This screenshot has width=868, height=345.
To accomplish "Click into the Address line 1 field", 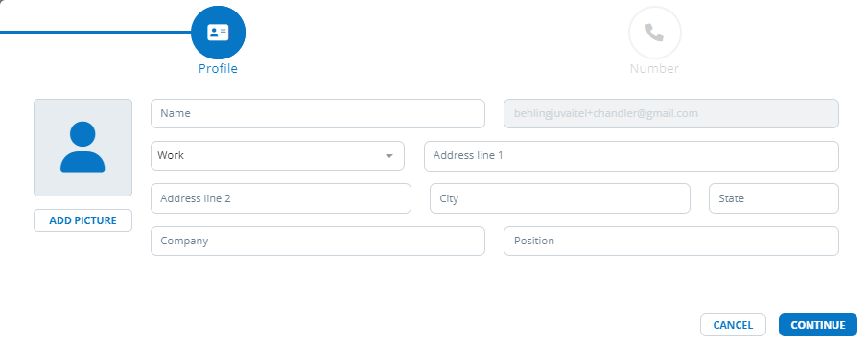I will pos(631,156).
